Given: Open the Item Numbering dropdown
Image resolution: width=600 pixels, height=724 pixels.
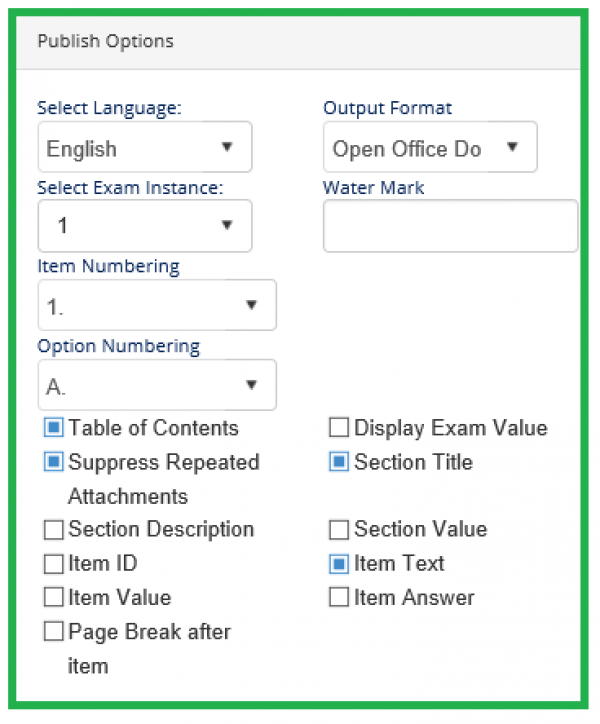Looking at the screenshot, I should coord(157,305).
